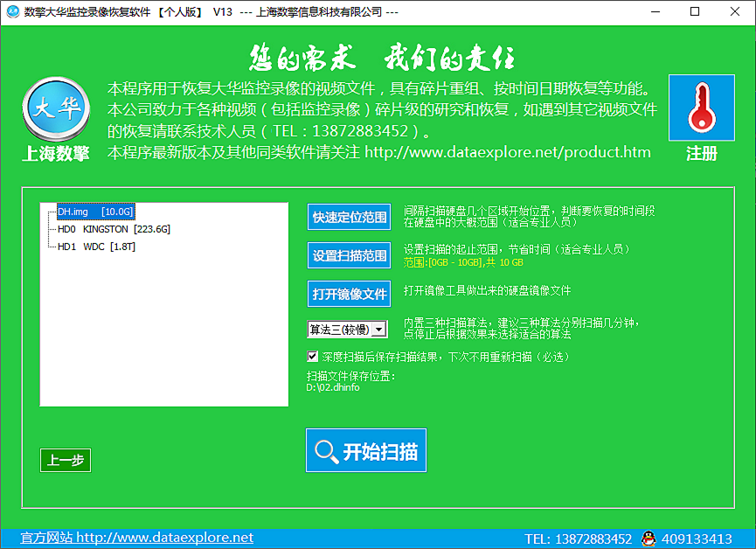Click the 打开镜像工具做出来的硬盘镜像文件 description
The height and width of the screenshot is (549, 756).
click(487, 290)
